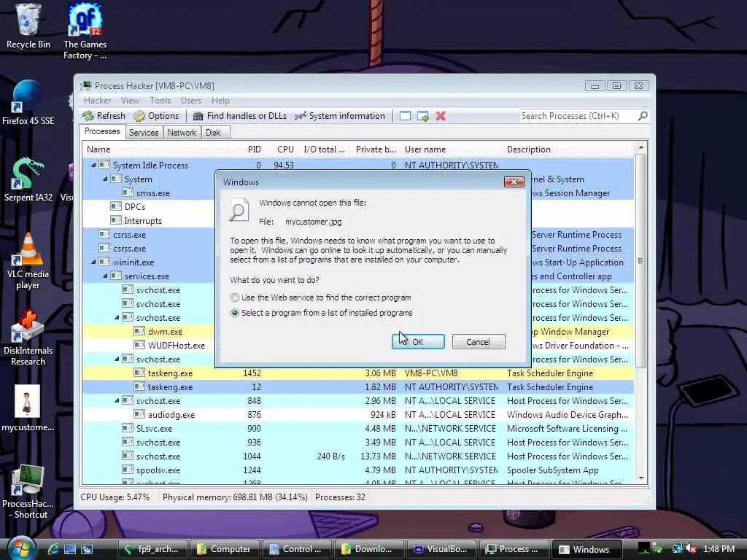Click the find window and thread icon

pos(422,116)
